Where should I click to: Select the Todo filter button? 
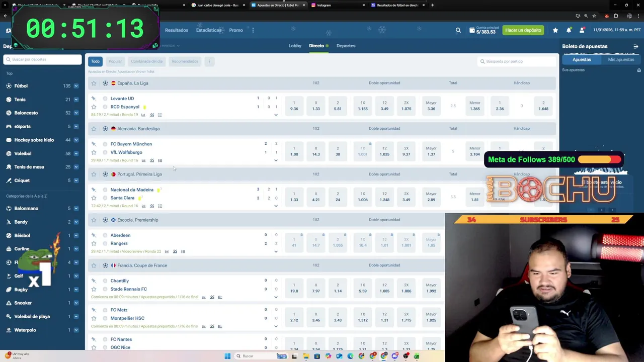[x=95, y=61]
